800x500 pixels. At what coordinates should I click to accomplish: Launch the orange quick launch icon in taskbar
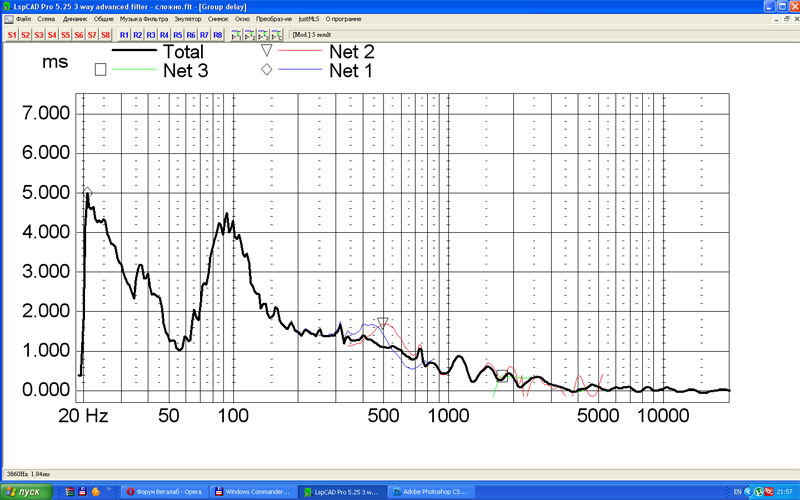point(96,492)
